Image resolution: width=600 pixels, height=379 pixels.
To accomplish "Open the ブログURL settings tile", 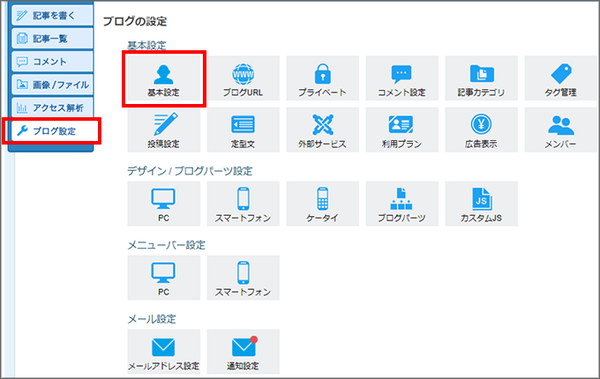I will (243, 78).
